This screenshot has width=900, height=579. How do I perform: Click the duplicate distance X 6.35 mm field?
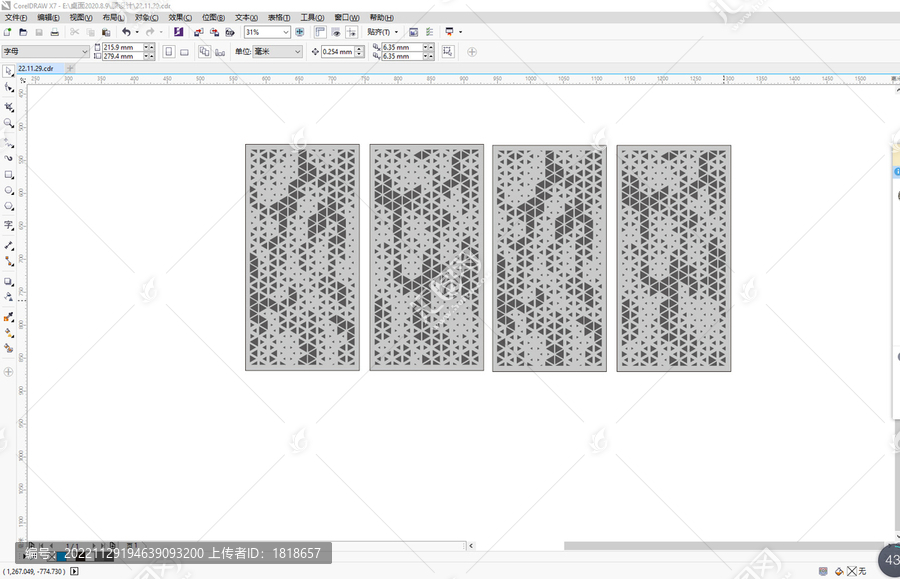tap(402, 47)
